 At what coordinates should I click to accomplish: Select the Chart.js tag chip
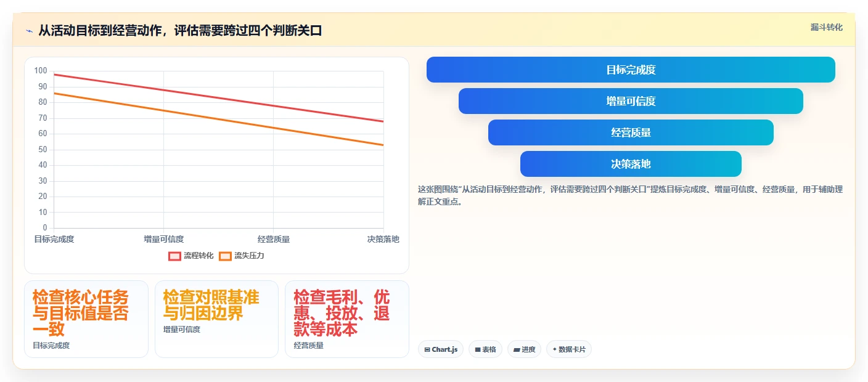click(x=441, y=349)
